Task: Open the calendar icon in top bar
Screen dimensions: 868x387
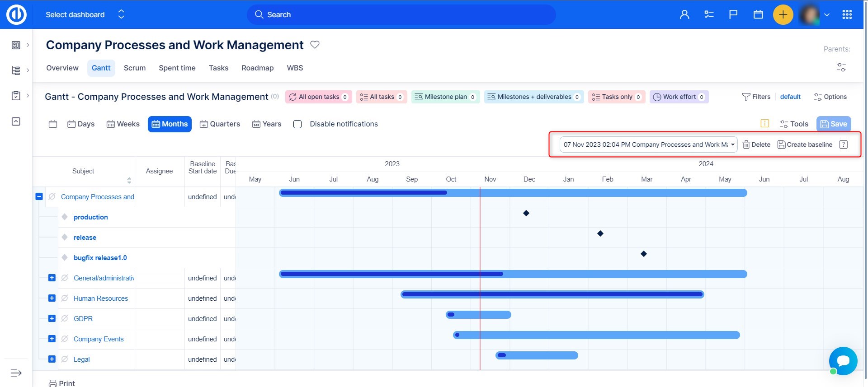Action: [758, 14]
